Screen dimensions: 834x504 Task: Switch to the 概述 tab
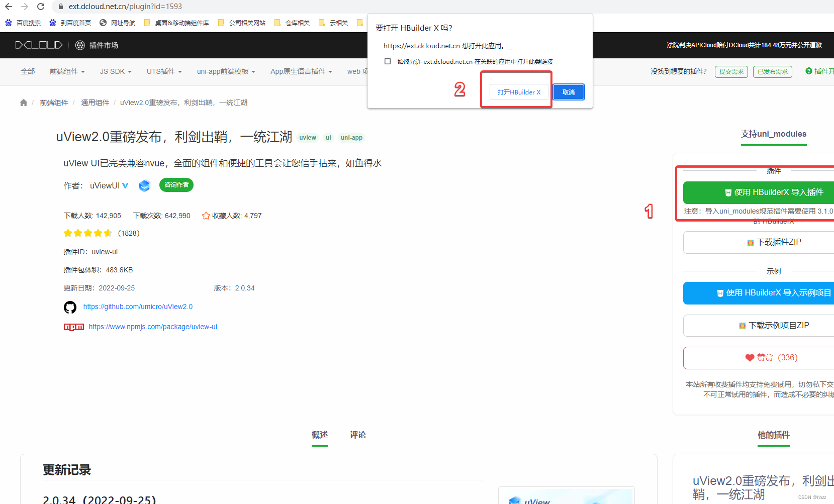320,435
